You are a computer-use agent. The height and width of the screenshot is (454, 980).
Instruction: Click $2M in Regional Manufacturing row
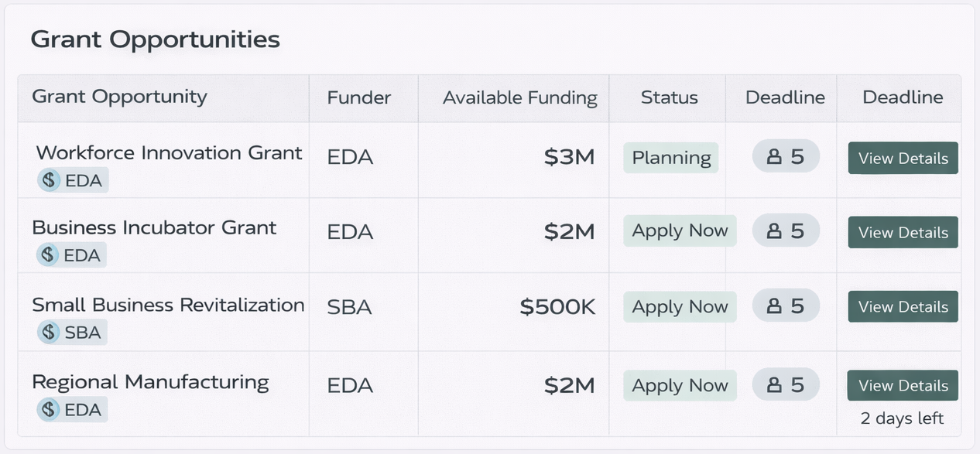coord(569,385)
